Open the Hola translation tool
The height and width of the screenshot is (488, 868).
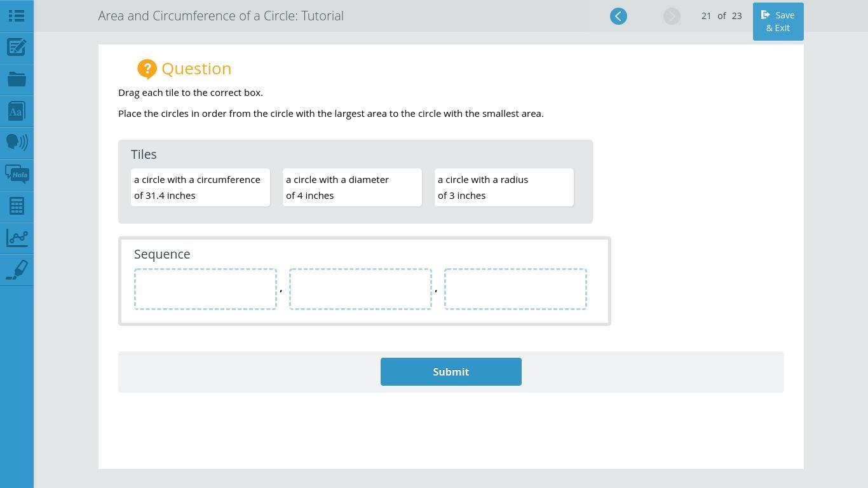17,174
